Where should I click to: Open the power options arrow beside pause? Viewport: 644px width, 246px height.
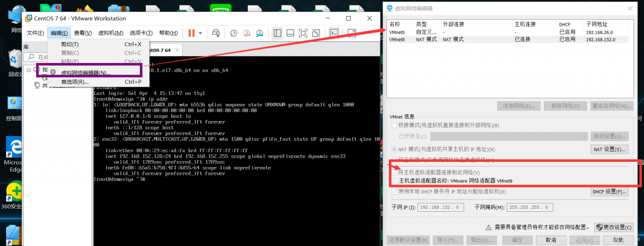(x=200, y=33)
